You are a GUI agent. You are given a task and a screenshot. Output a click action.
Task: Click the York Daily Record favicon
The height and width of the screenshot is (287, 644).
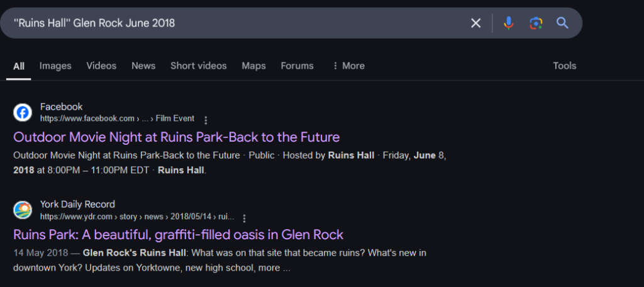[x=23, y=210]
